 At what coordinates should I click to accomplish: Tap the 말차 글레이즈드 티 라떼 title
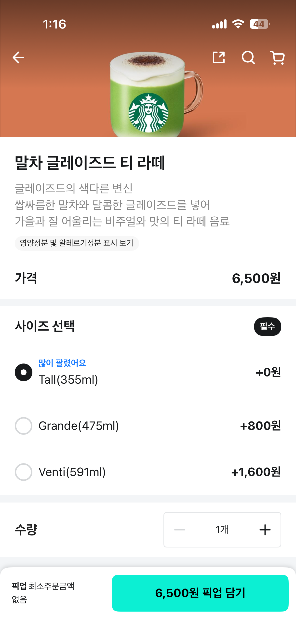click(90, 163)
